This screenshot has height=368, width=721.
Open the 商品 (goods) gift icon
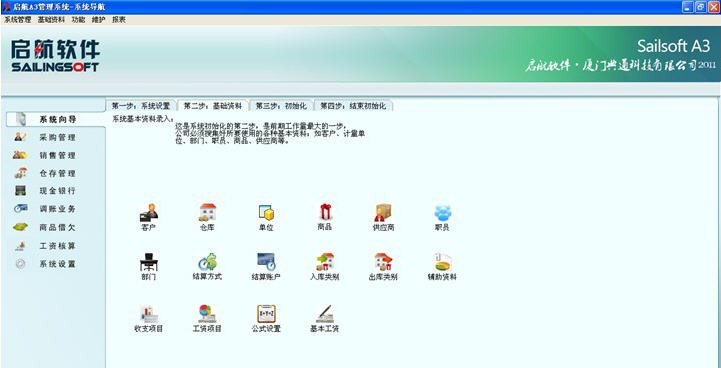pyautogui.click(x=325, y=217)
